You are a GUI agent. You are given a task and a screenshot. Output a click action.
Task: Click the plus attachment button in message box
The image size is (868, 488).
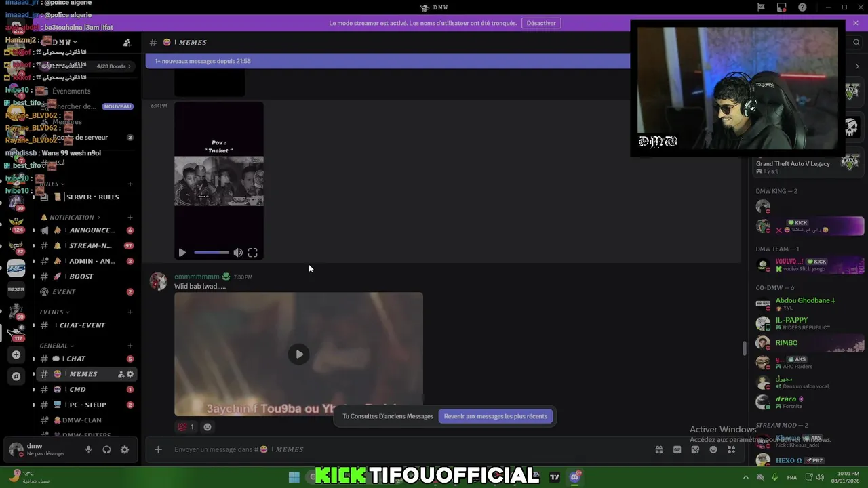[x=158, y=449]
